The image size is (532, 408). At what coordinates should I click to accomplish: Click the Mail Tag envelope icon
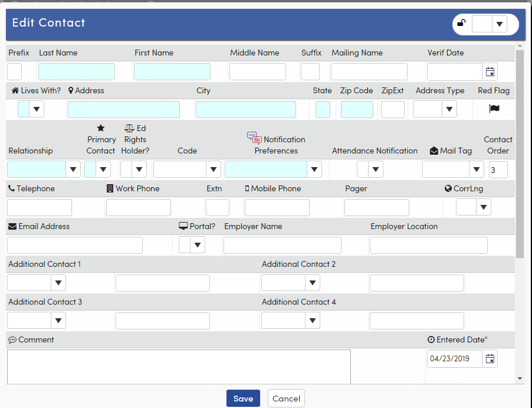434,151
